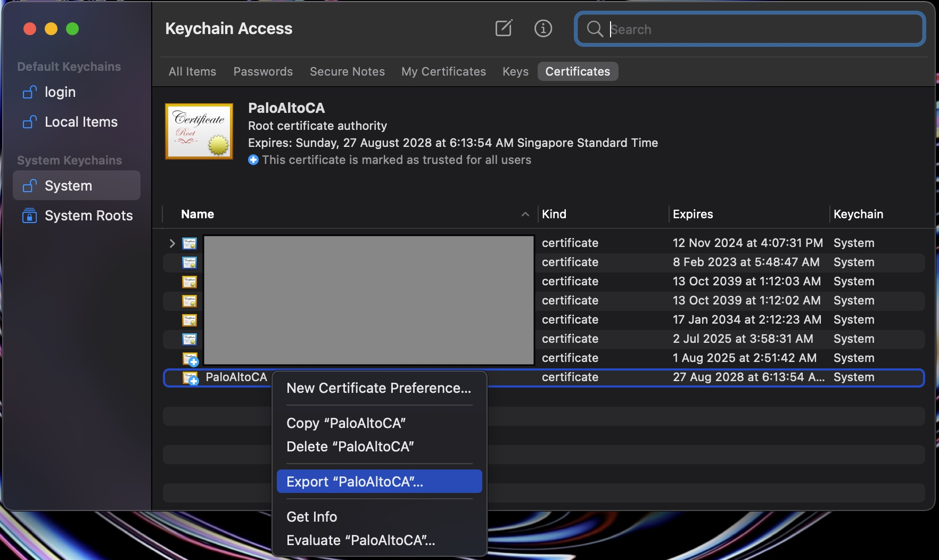Open the info button in toolbar
This screenshot has width=939, height=560.
pyautogui.click(x=543, y=28)
